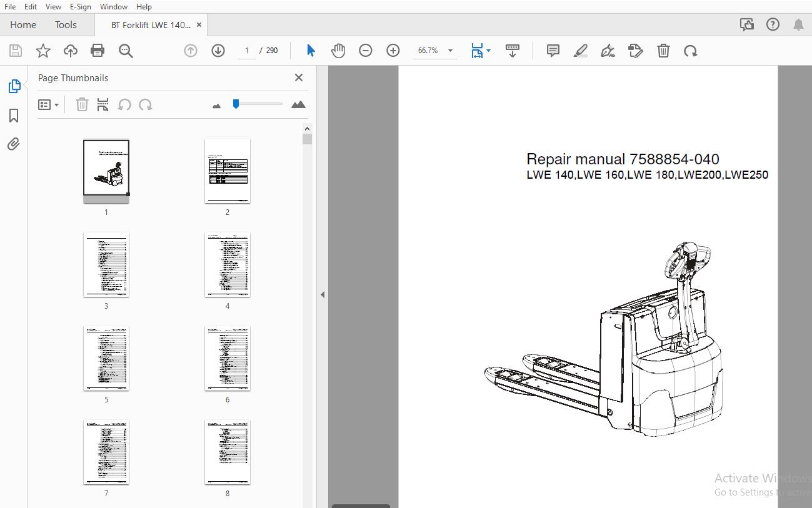Image resolution: width=812 pixels, height=508 pixels.
Task: Open the Page Thumbnails sidebar icon
Action: (x=14, y=86)
